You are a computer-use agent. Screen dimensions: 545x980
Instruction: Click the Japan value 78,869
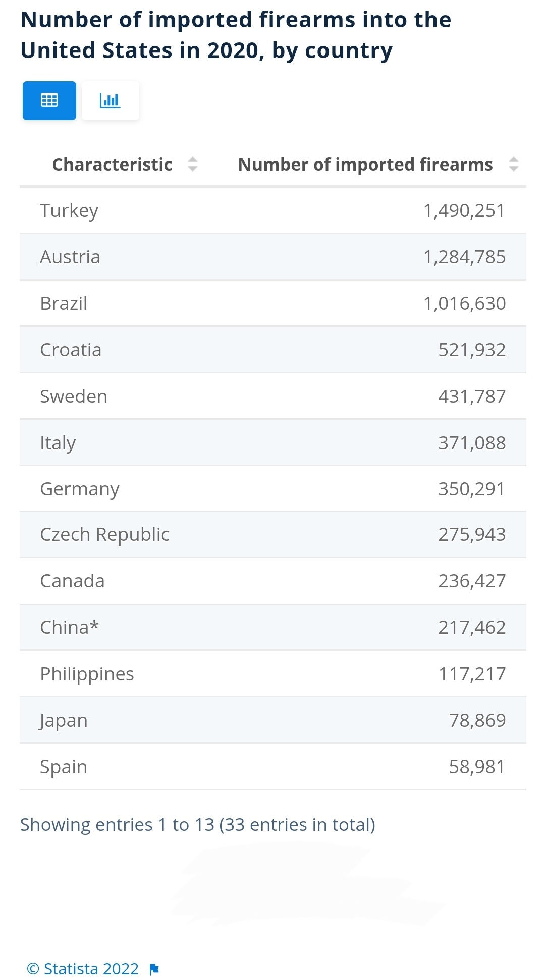click(477, 720)
